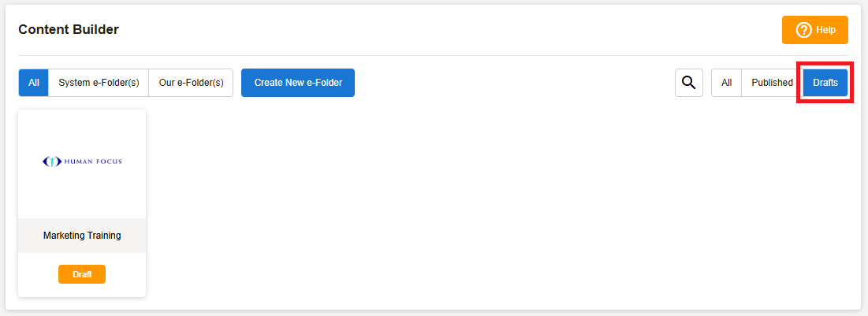Open the Marketing Training e-Folder title

(x=82, y=236)
